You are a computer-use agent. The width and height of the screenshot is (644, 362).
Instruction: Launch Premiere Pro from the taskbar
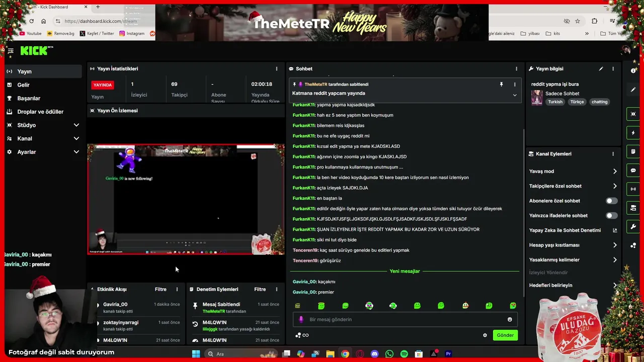448,354
